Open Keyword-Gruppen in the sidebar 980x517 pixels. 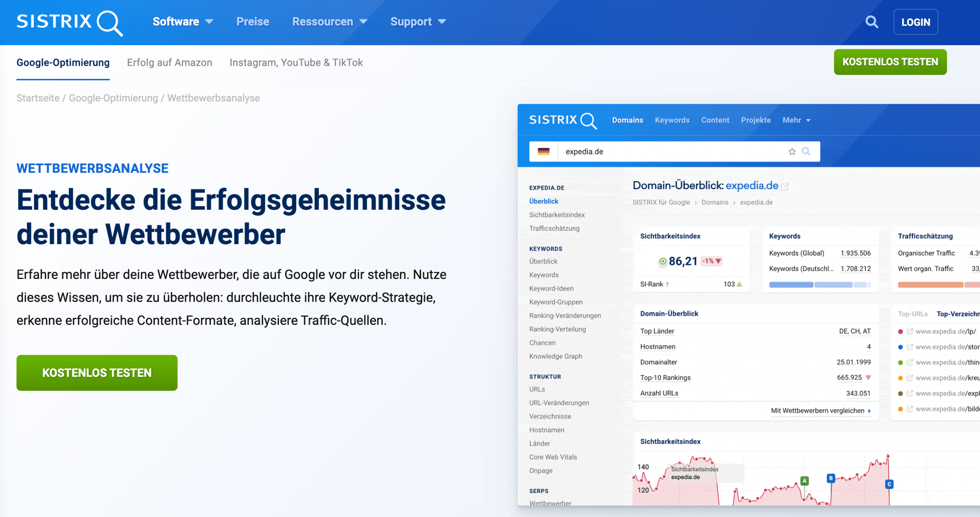(556, 302)
